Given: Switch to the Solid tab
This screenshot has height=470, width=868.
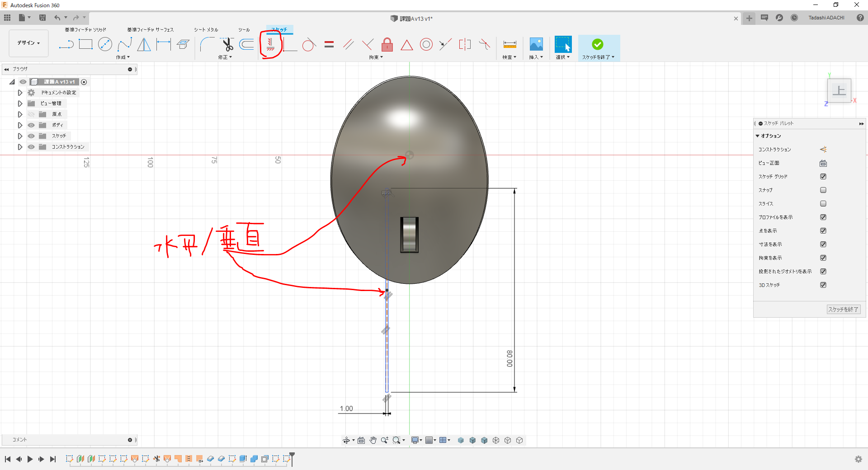Looking at the screenshot, I should pyautogui.click(x=85, y=30).
